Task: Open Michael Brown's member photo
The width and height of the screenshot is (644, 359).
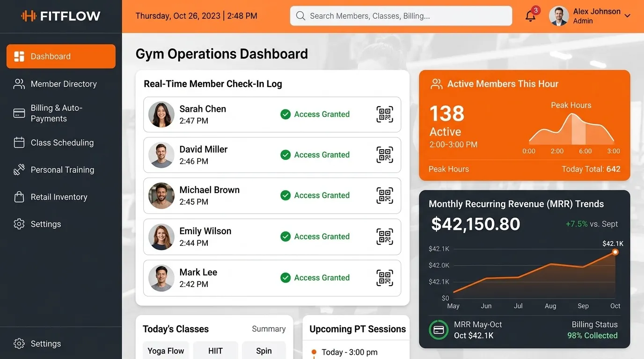Action: point(161,195)
